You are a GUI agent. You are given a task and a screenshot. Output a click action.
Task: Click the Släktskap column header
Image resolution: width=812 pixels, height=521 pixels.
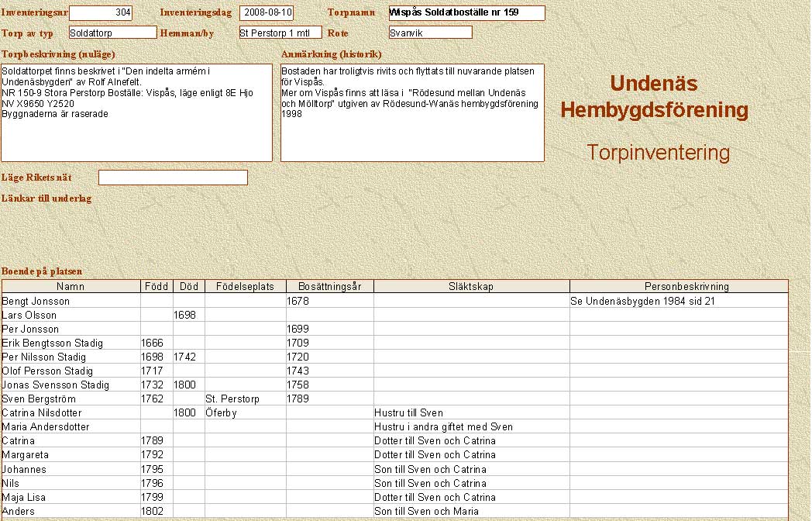click(471, 287)
